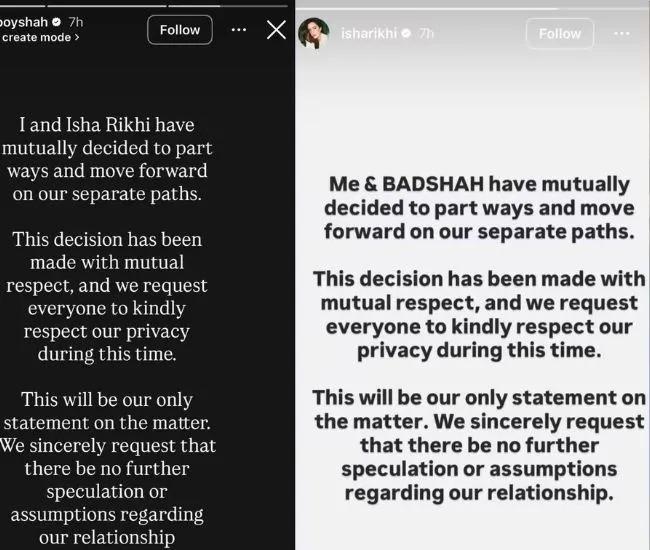This screenshot has width=650, height=550.
Task: Tap the 'Me & BADSHAH' statement paragraph
Action: click(479, 208)
